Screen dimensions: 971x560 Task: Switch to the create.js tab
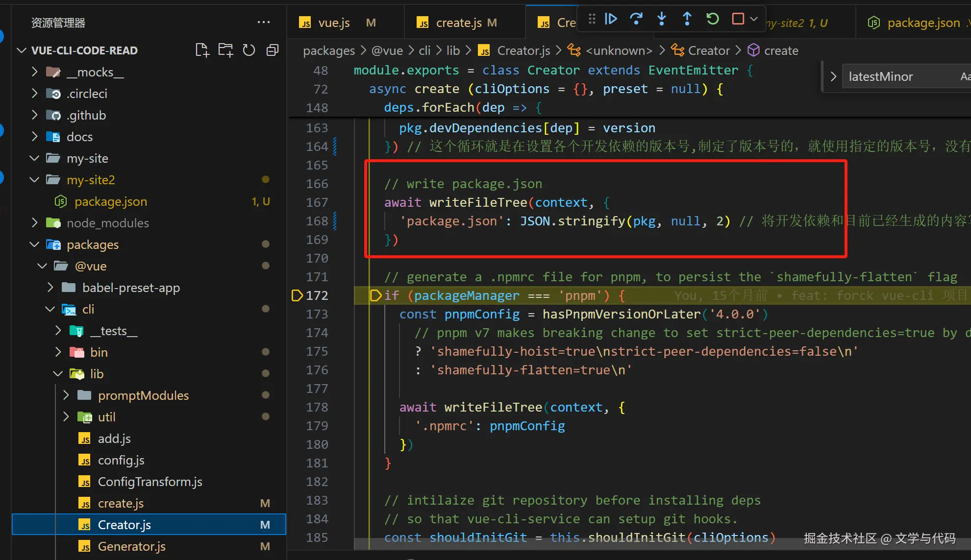click(x=458, y=23)
